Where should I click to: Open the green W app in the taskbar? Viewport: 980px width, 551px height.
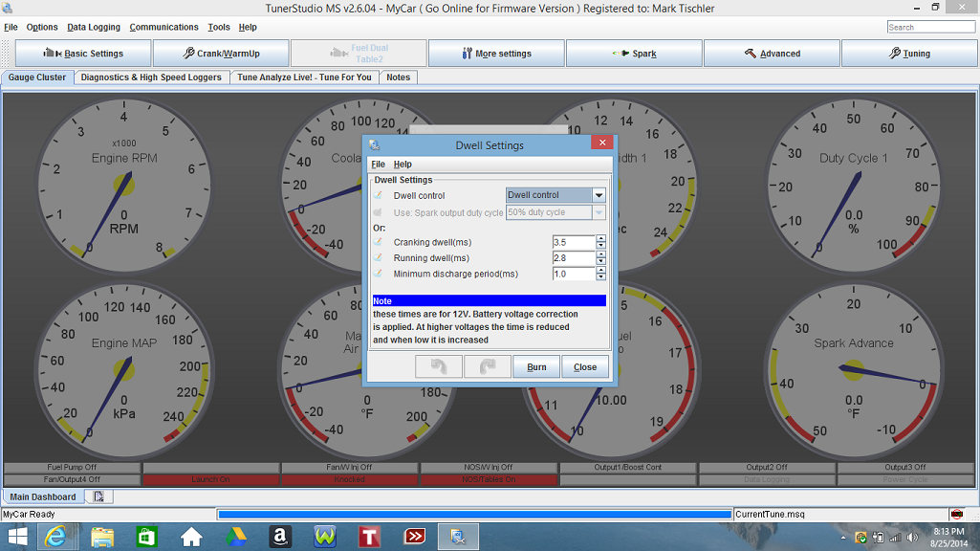(x=325, y=537)
